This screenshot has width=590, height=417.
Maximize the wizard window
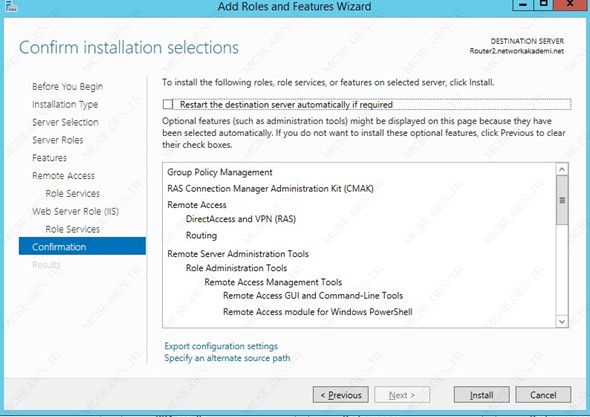(x=543, y=5)
